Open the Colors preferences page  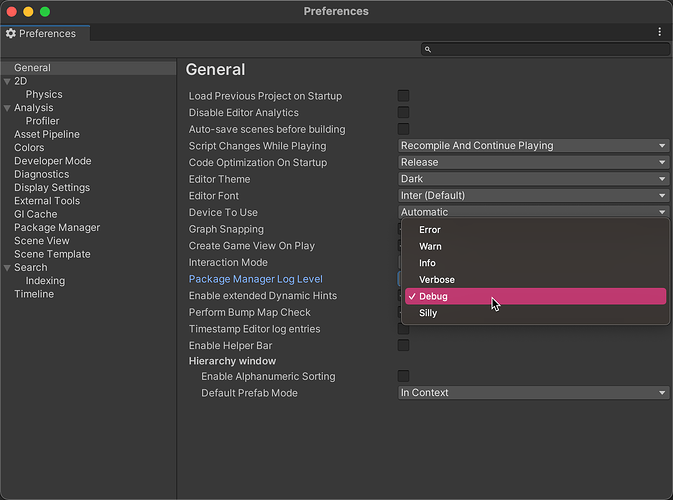[29, 148]
